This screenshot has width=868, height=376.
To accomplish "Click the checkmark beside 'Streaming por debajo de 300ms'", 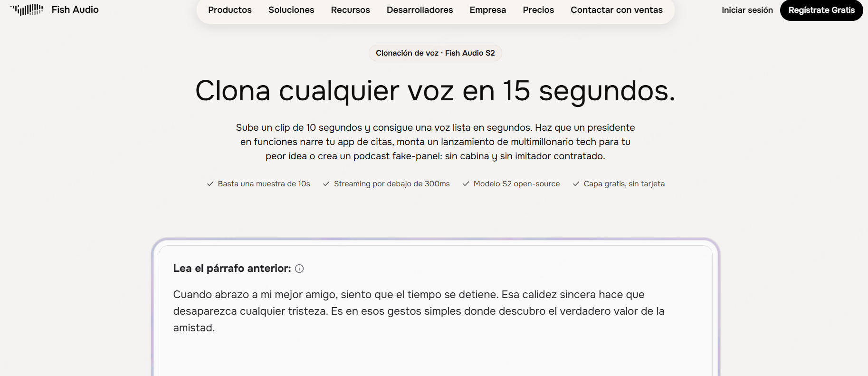I will click(326, 184).
